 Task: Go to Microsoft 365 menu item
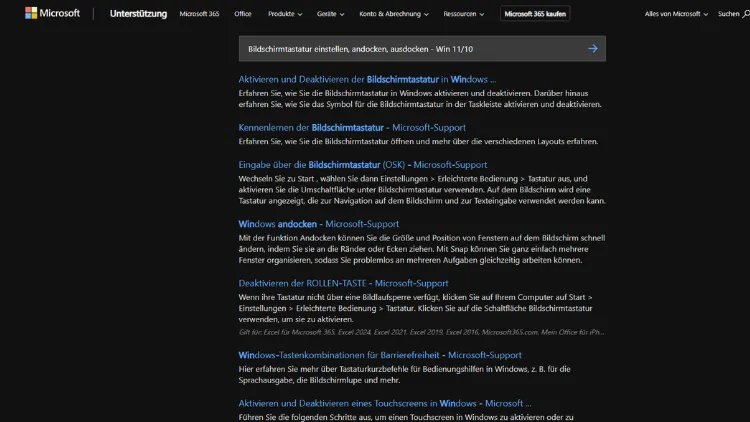(199, 14)
